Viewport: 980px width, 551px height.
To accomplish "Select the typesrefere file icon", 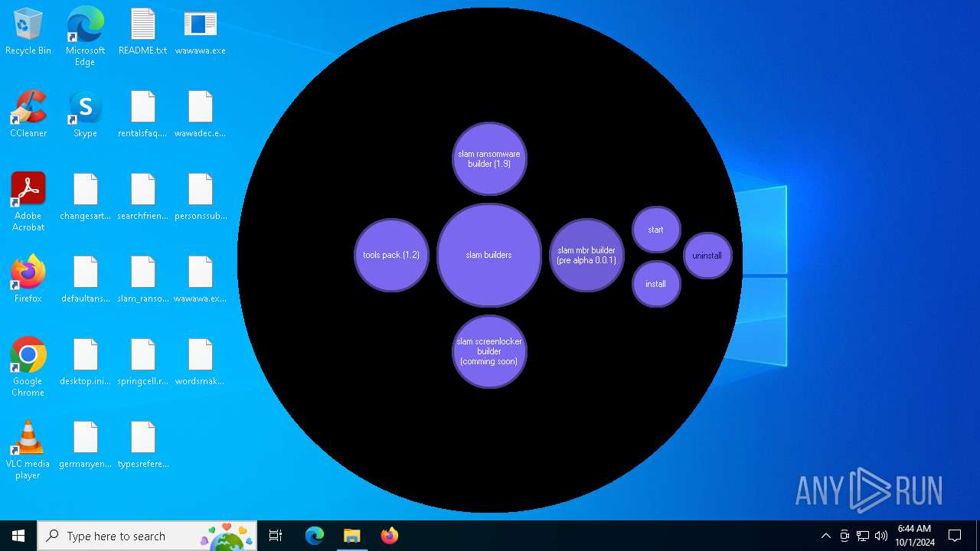I will click(x=142, y=445).
